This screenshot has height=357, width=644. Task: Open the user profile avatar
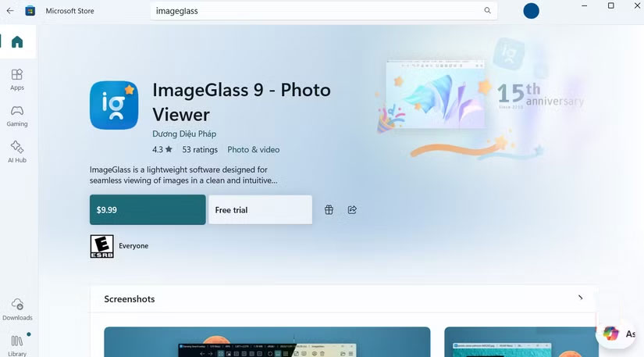pos(531,11)
